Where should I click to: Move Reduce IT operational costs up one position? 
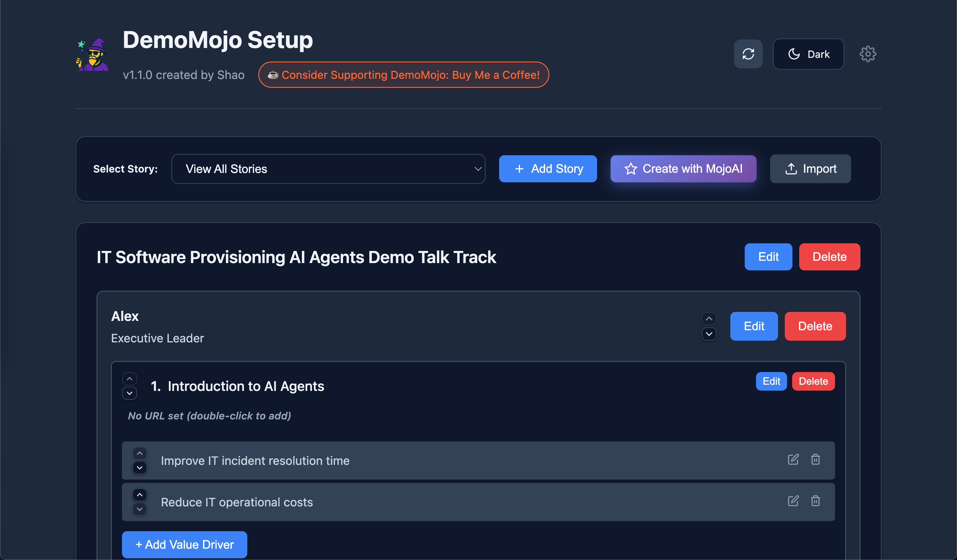click(x=140, y=495)
